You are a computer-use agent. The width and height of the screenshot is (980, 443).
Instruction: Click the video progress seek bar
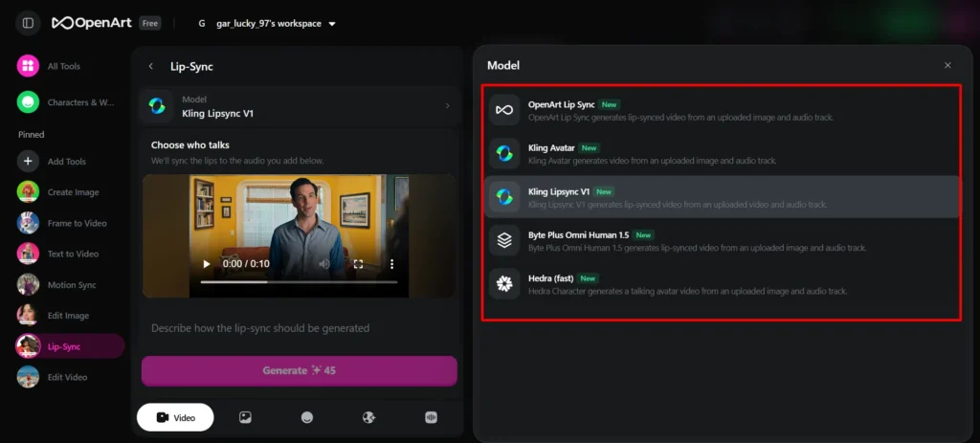point(299,282)
